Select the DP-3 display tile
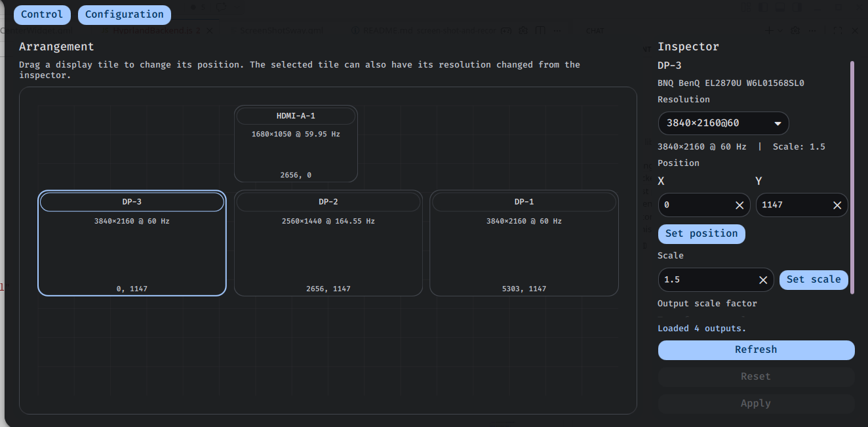Image resolution: width=868 pixels, height=427 pixels. tap(132, 243)
